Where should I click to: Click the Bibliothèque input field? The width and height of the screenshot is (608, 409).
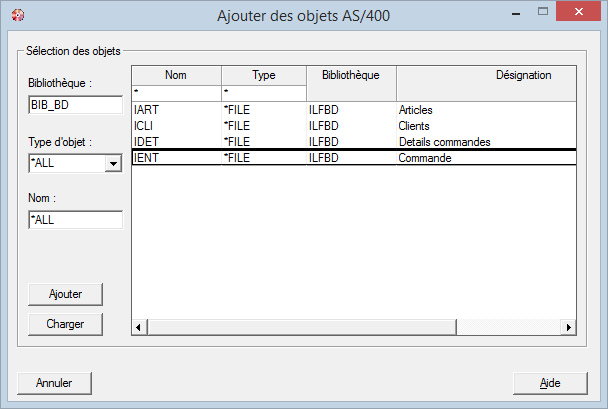point(75,105)
